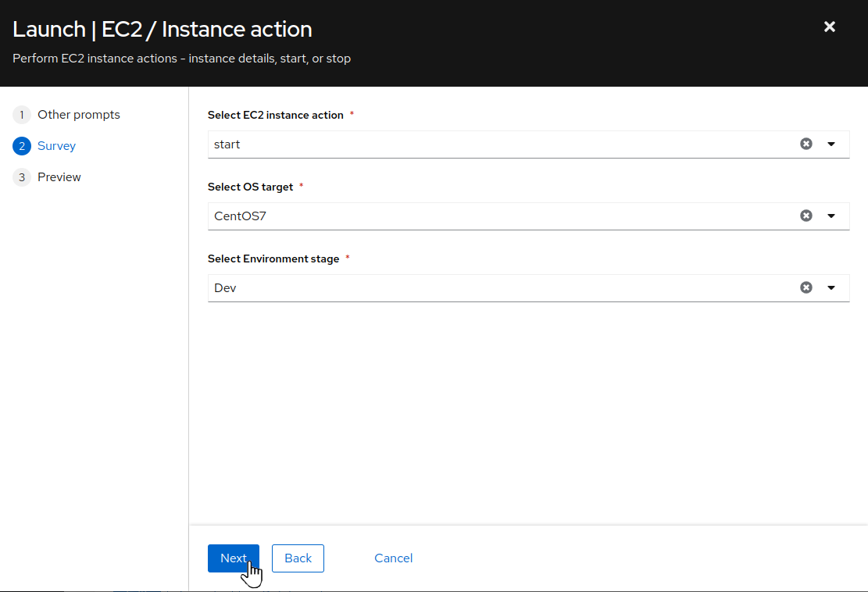Click the Dev environment stage field

pos(500,288)
